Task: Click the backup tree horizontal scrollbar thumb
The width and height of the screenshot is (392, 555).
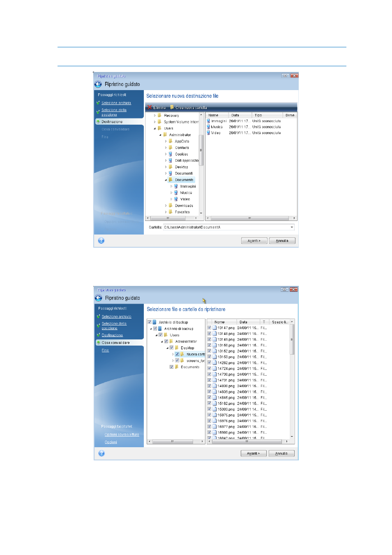Action: coord(172,441)
